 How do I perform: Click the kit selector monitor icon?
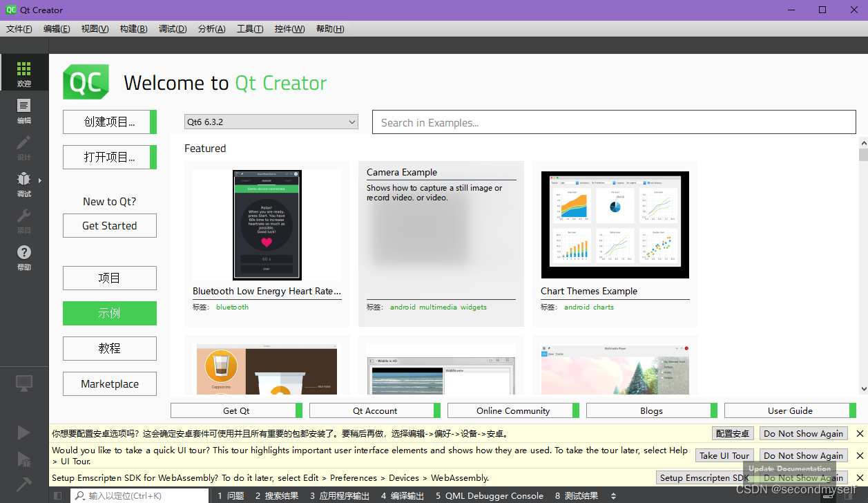tap(23, 383)
